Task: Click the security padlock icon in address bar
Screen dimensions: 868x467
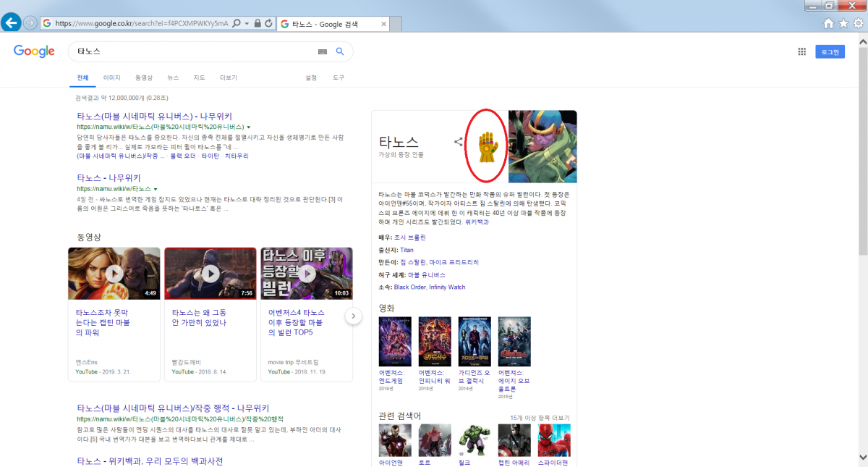Action: 258,23
